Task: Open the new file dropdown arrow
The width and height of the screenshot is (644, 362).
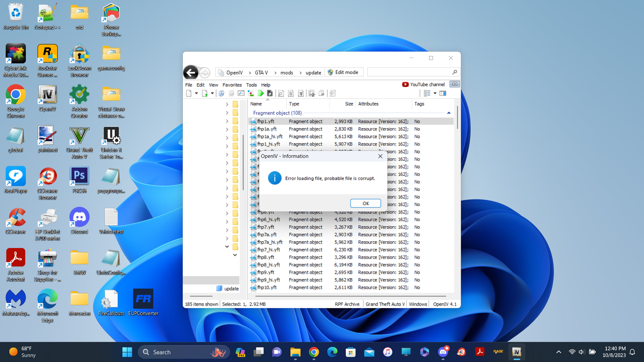Action: [197, 94]
